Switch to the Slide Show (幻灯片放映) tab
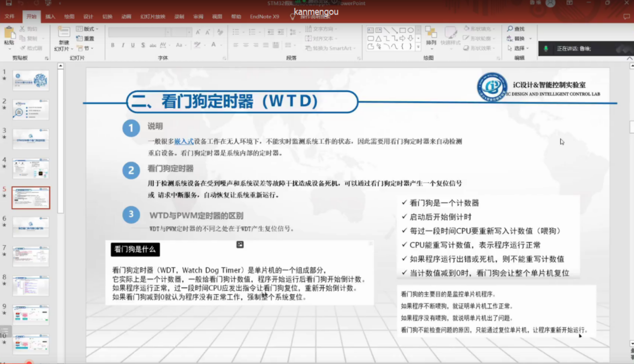Screen dimensions: 634x364 (x=153, y=17)
